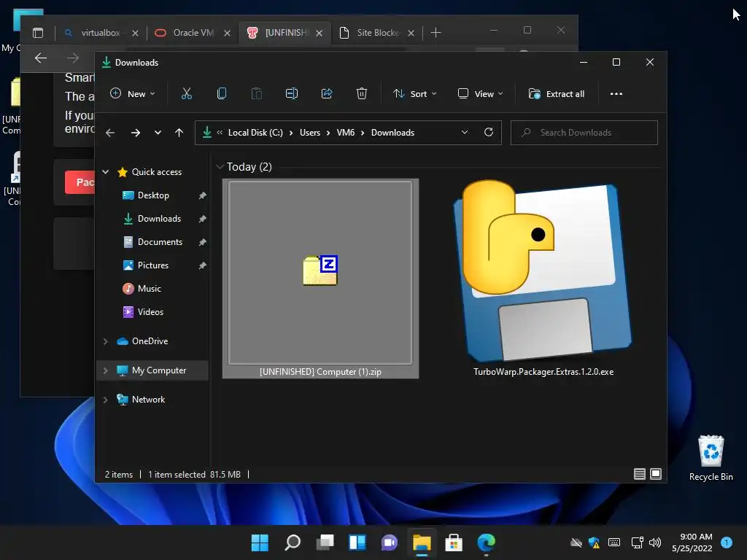Select Desktop in Quick access

(153, 195)
